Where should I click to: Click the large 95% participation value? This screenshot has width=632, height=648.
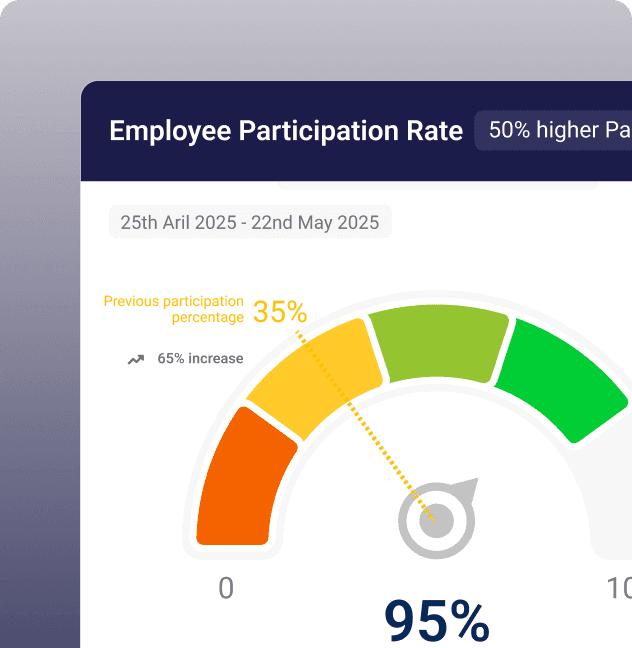tap(437, 621)
